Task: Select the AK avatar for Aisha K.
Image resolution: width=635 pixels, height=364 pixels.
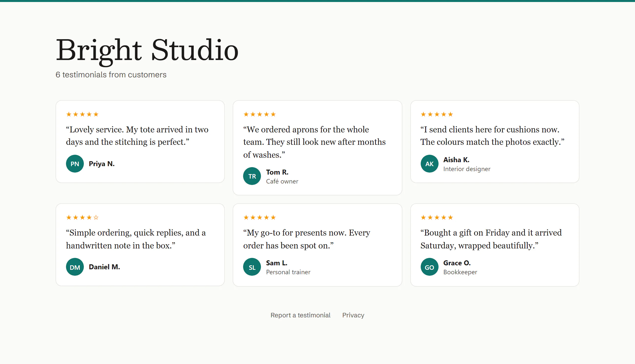Action: click(429, 164)
